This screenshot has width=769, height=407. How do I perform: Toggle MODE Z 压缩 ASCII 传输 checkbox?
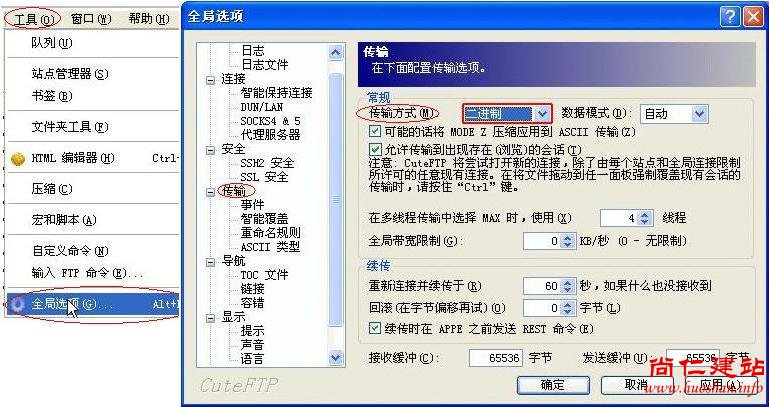pyautogui.click(x=375, y=131)
